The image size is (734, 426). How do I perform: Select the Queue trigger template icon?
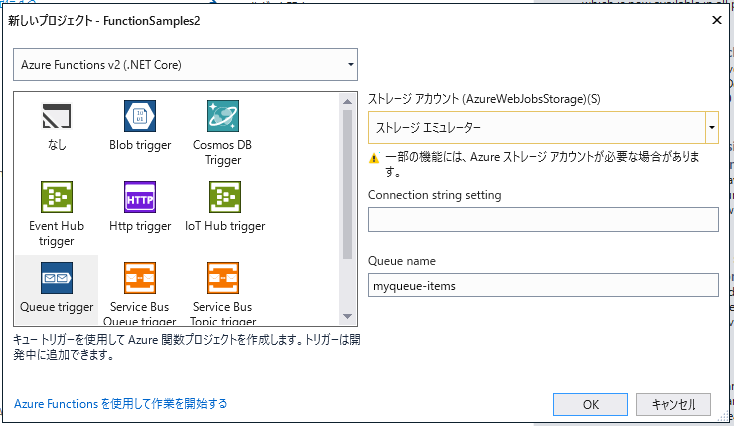coord(57,278)
